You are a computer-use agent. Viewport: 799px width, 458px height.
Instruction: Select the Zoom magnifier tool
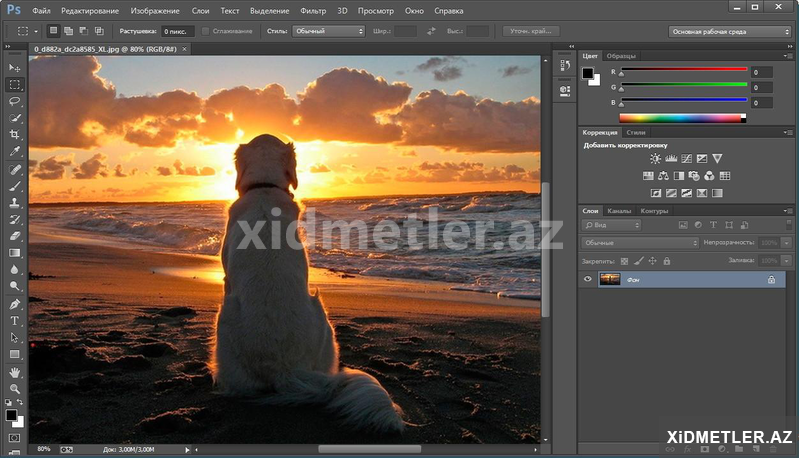[x=15, y=388]
